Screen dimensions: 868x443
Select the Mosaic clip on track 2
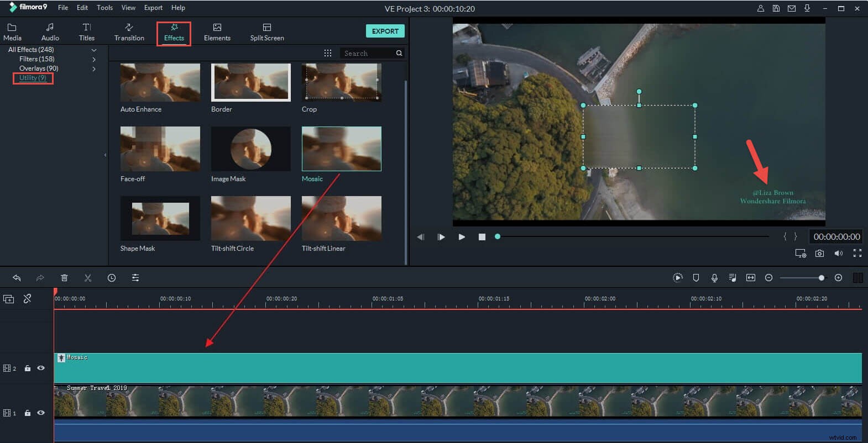(458, 368)
